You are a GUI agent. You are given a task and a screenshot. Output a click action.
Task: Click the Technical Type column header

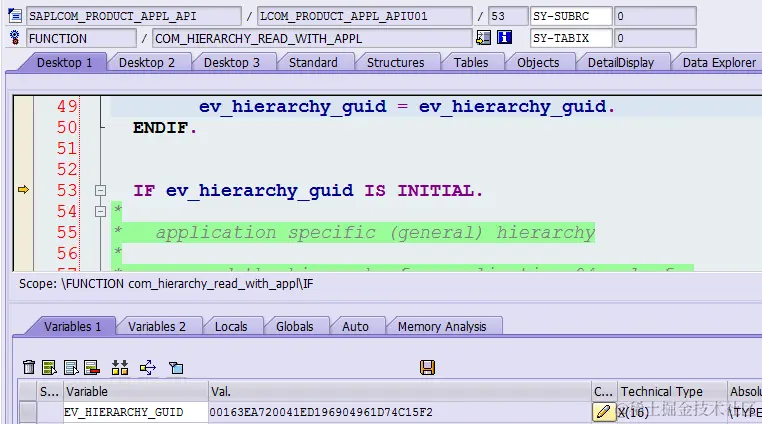672,391
